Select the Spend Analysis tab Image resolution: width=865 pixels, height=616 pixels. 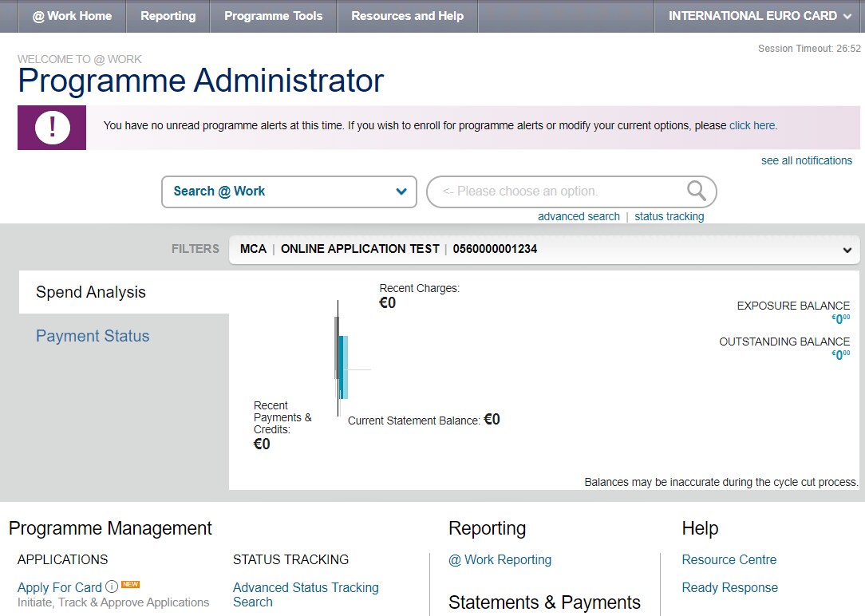[90, 292]
